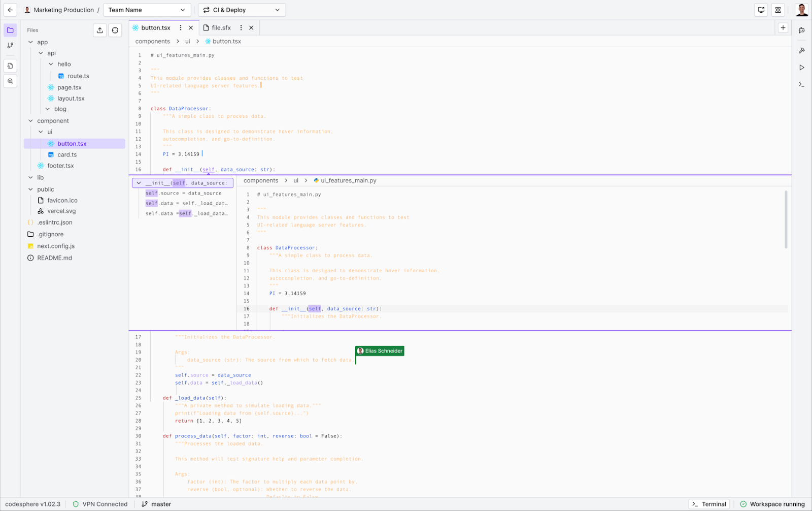
Task: Select the build hammer icon
Action: point(802,50)
